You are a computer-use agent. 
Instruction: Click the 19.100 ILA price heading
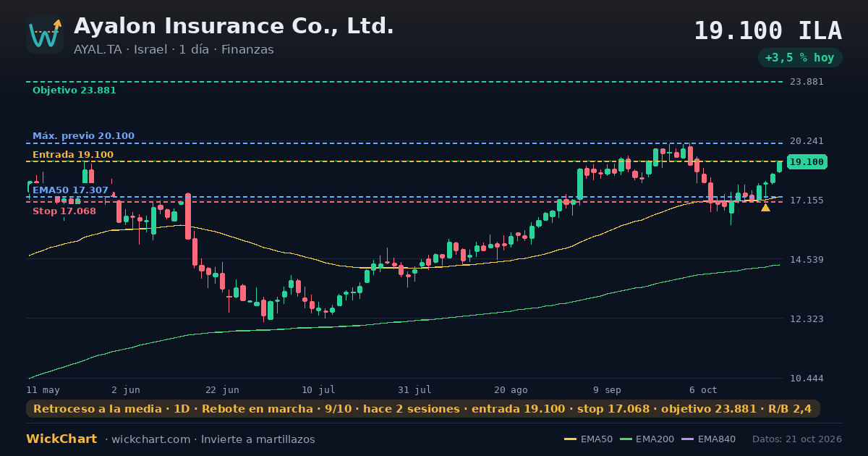coord(767,31)
